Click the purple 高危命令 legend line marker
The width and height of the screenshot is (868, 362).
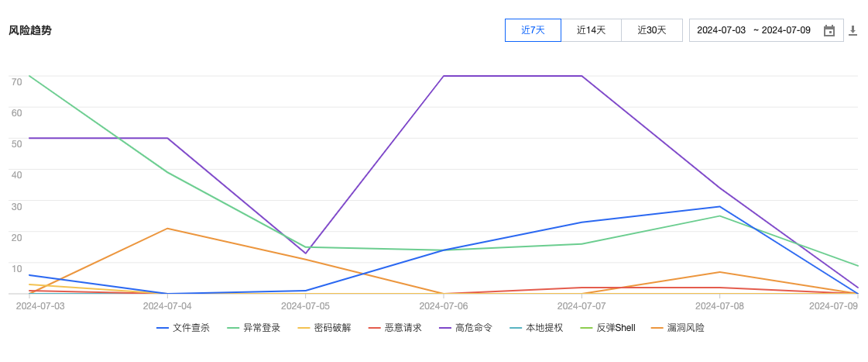click(x=444, y=328)
